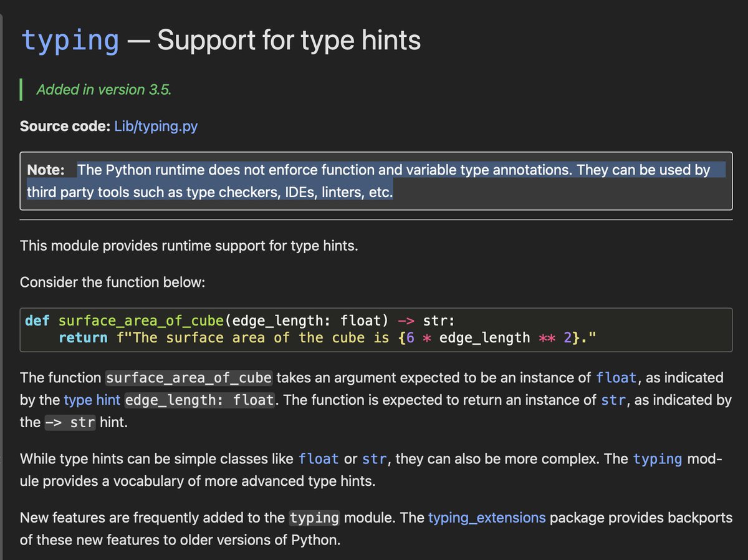748x560 pixels.
Task: Click the "Support for type hints" heading text
Action: point(289,41)
